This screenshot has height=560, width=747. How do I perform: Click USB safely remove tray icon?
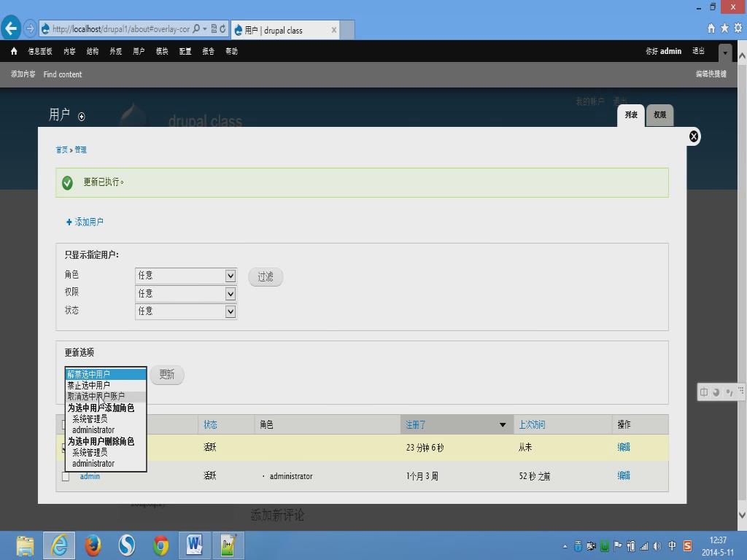[x=578, y=546]
